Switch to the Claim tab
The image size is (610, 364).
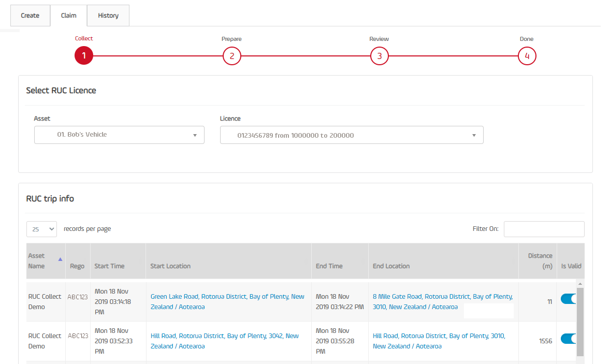coord(68,16)
